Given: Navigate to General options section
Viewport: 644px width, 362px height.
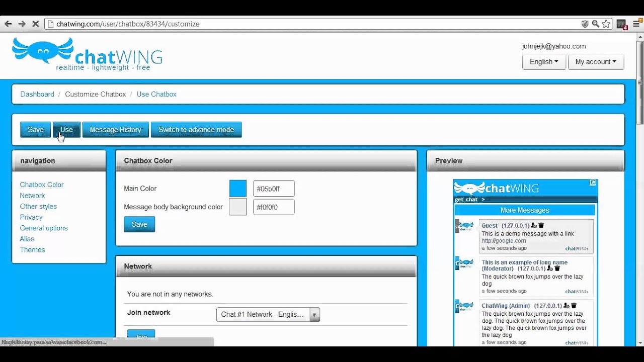Looking at the screenshot, I should click(44, 228).
